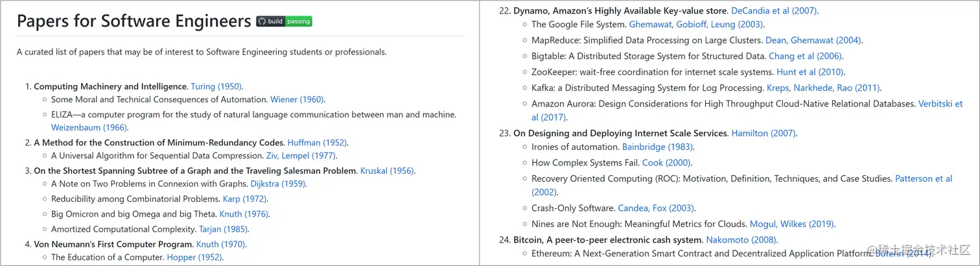980x266 pixels.
Task: Click 'On the Shortest Spanning Subtree' title
Action: 194,171
